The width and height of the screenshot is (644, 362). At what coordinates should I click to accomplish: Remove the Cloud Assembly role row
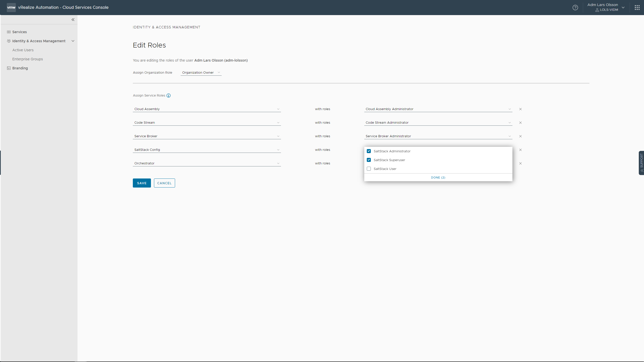520,109
